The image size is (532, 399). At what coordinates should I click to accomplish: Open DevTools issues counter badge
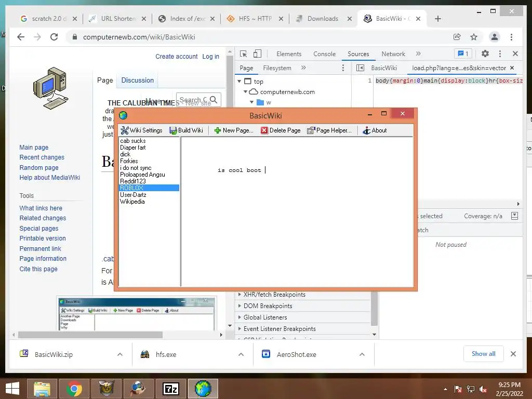[463, 54]
